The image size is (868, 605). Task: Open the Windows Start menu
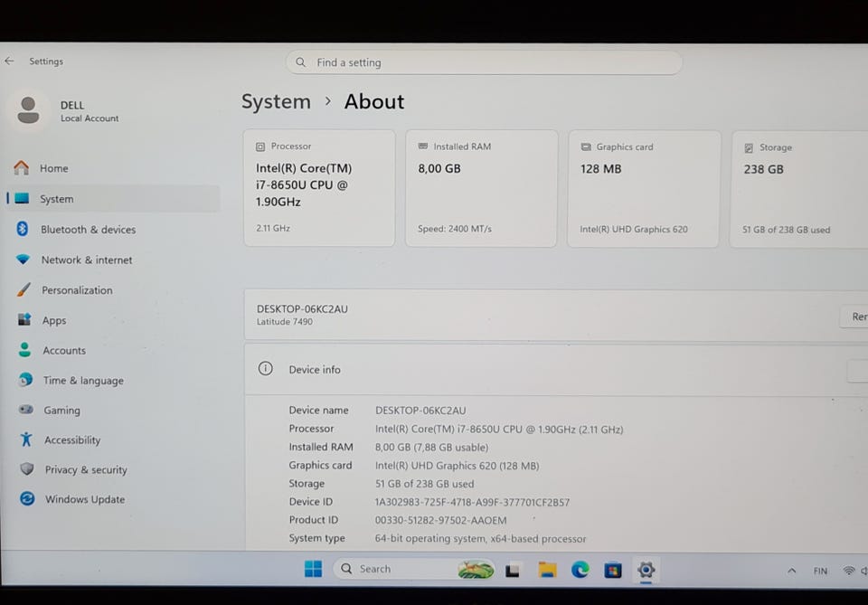314,569
